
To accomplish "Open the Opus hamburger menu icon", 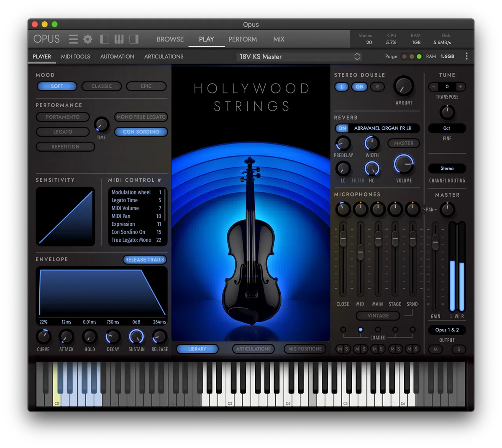I will pyautogui.click(x=73, y=39).
